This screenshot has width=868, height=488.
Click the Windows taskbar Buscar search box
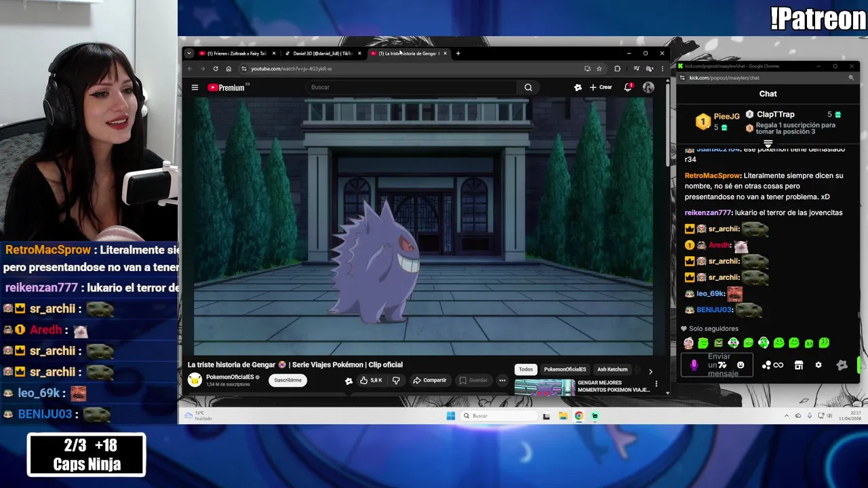tap(499, 416)
